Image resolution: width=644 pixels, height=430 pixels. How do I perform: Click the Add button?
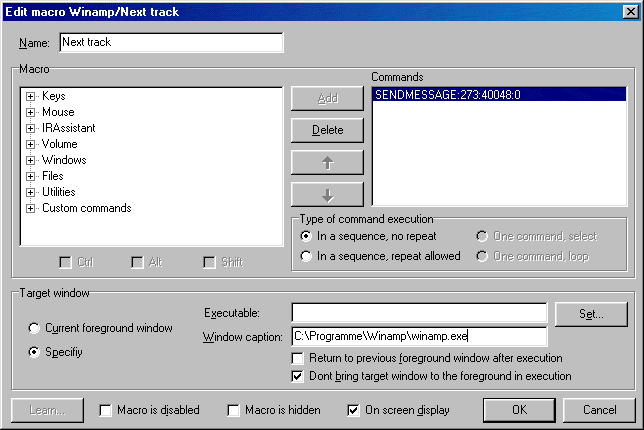(x=327, y=99)
